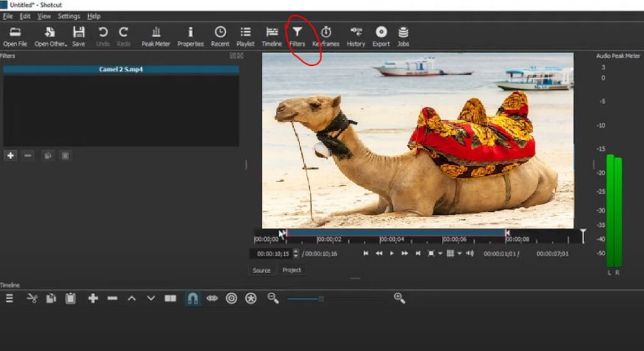Open the Jobs panel
This screenshot has height=351, width=644.
(403, 36)
